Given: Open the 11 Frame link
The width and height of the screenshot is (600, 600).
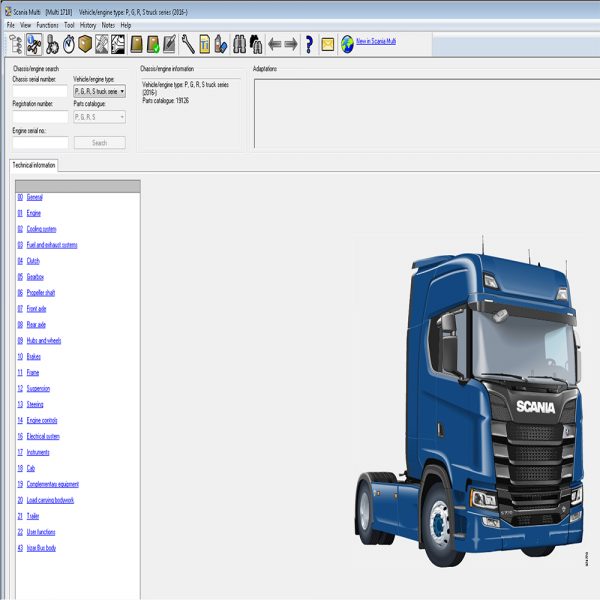Looking at the screenshot, I should pos(28,372).
